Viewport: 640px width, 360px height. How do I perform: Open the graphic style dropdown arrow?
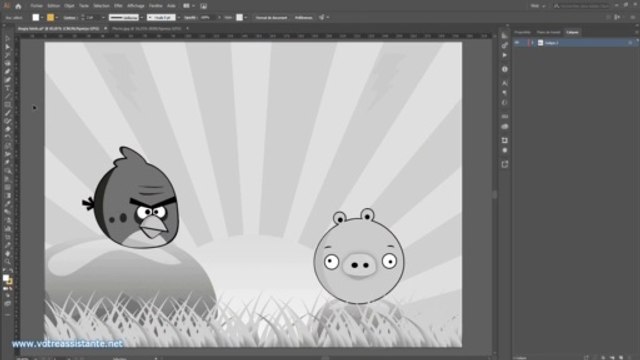[246, 18]
